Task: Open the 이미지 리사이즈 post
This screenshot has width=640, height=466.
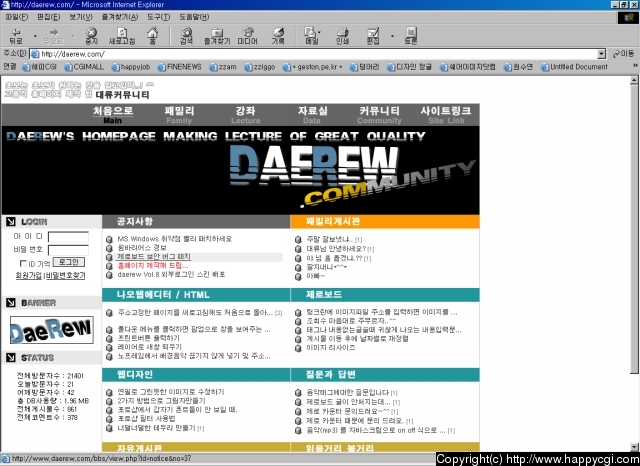Action: [331, 348]
